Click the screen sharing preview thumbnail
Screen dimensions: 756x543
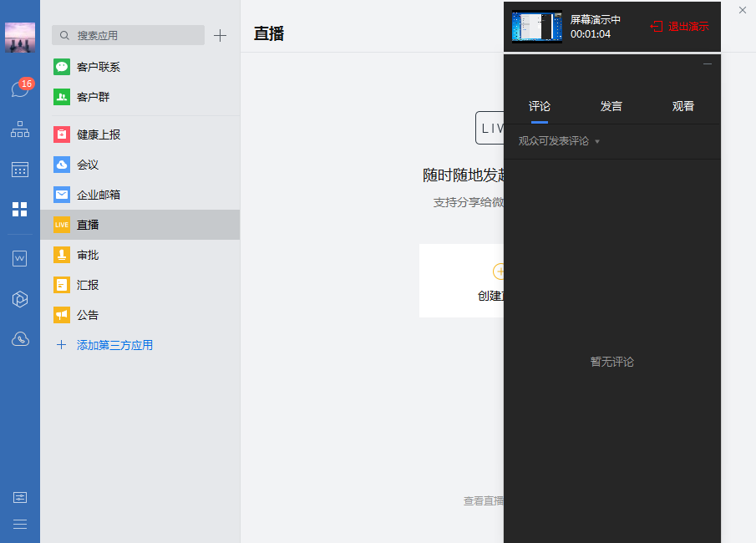tap(537, 26)
